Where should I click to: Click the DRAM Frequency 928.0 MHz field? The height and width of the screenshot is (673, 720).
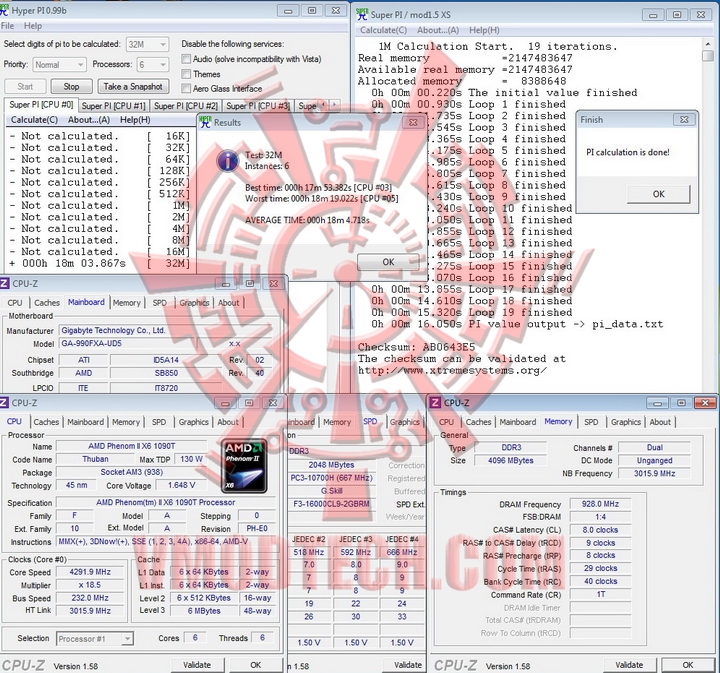pyautogui.click(x=600, y=504)
